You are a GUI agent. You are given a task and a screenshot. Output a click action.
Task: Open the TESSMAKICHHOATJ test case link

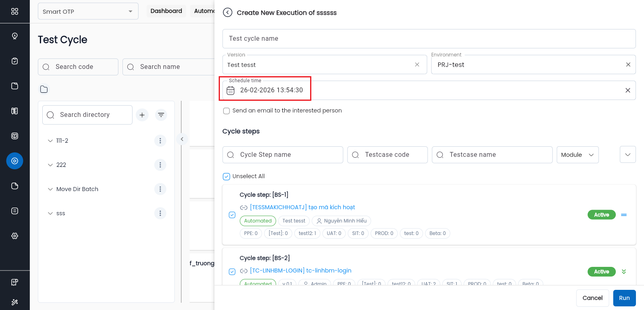tap(302, 207)
